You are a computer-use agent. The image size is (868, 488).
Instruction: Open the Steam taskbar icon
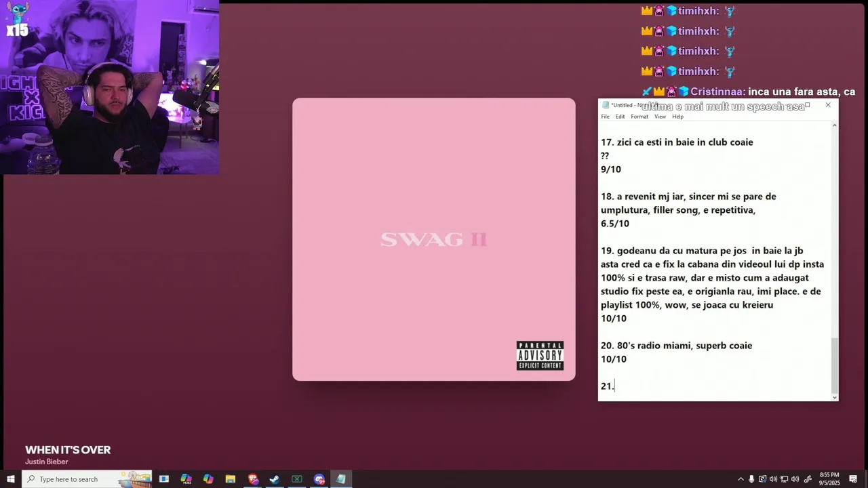coord(275,479)
